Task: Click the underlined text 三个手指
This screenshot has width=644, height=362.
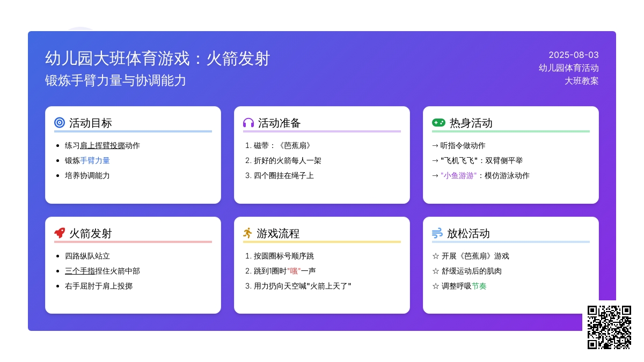Action: click(80, 271)
